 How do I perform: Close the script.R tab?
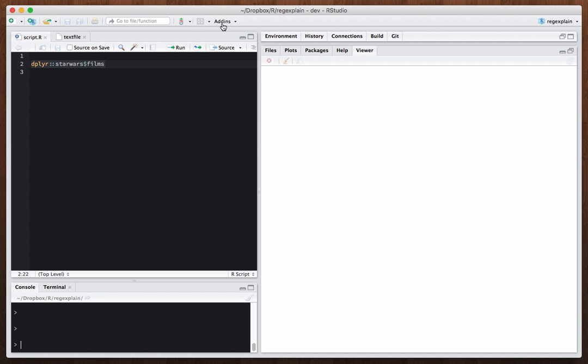click(x=45, y=38)
